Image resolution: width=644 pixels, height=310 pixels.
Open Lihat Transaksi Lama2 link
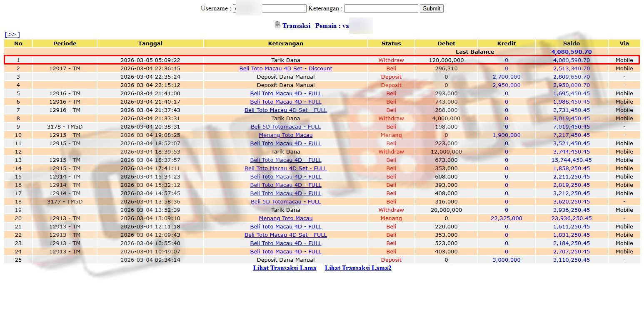tap(358, 268)
